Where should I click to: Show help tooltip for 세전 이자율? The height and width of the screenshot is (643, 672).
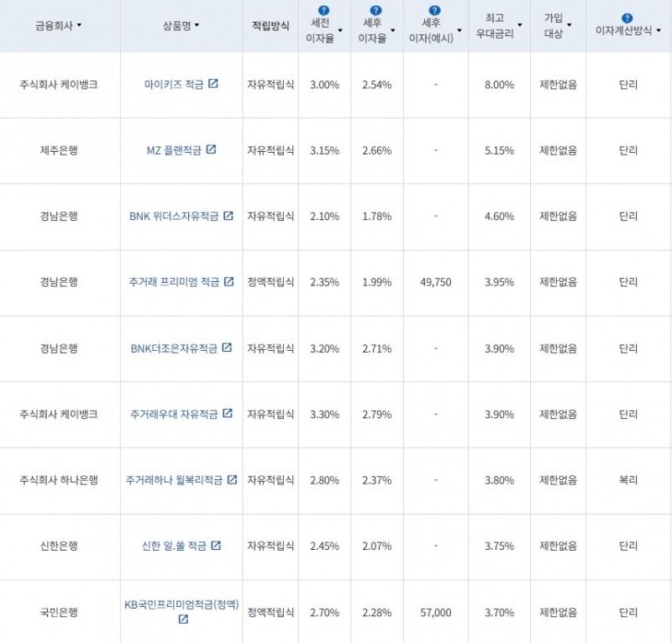323,10
